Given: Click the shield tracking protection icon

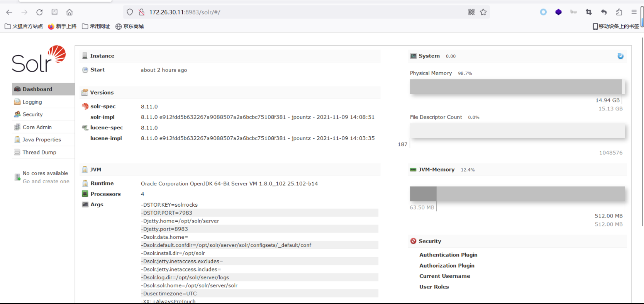Looking at the screenshot, I should [130, 12].
